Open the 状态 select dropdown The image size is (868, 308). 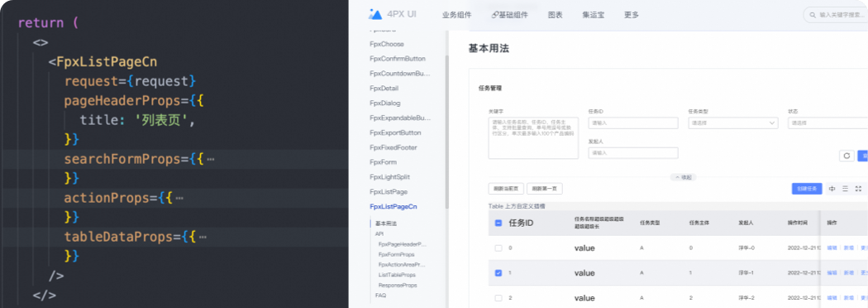827,123
